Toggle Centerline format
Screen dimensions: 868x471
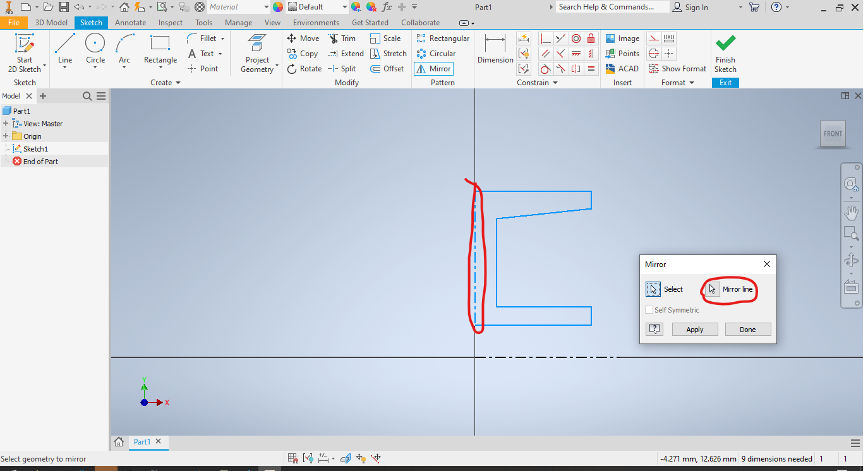(654, 54)
